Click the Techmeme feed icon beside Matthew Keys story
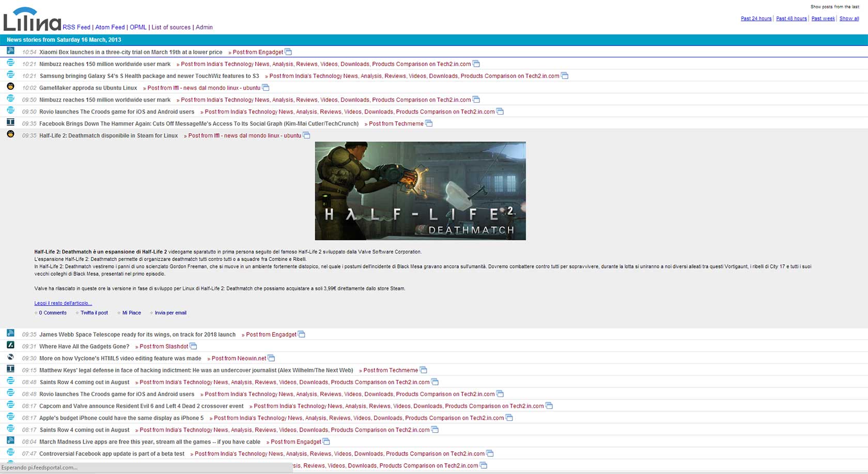The height and width of the screenshot is (474, 868). (10, 369)
